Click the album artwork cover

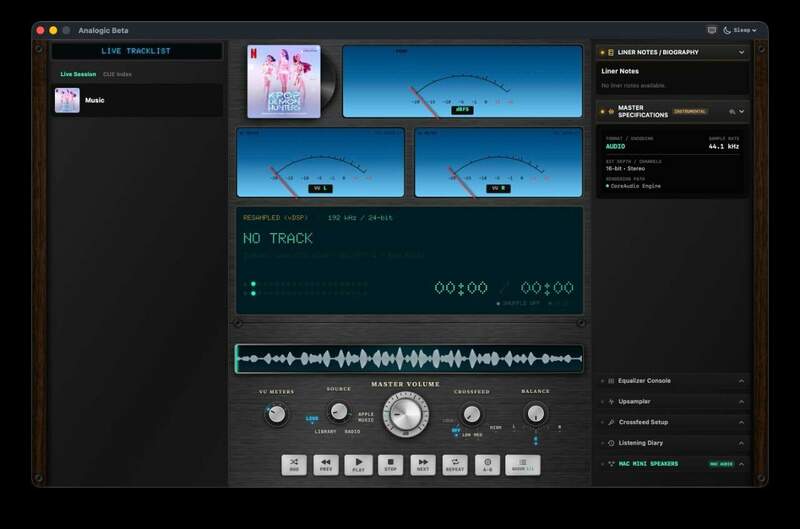click(x=284, y=82)
